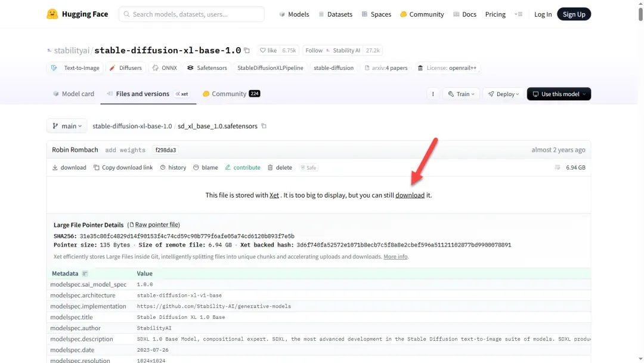Expand the Train dropdown
Viewport: 644px width, 363px height.
click(461, 94)
